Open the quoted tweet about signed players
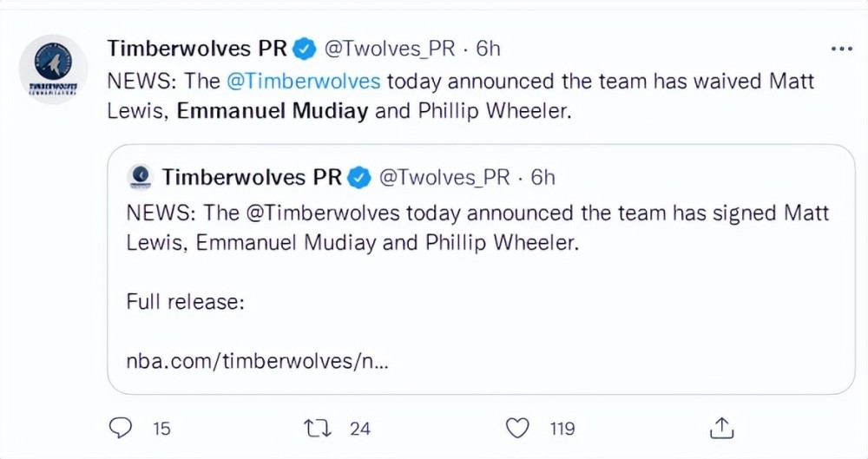 click(481, 269)
